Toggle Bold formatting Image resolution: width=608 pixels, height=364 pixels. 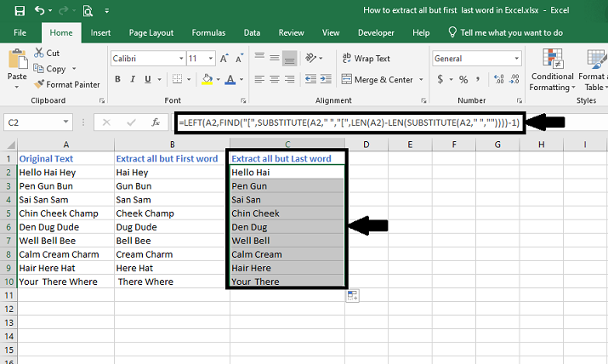point(117,80)
